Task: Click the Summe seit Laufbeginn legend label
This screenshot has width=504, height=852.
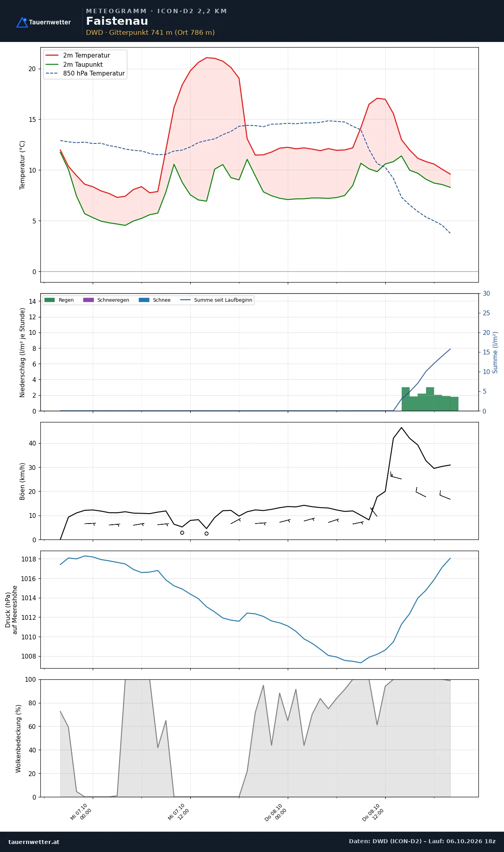Action: 223,300
